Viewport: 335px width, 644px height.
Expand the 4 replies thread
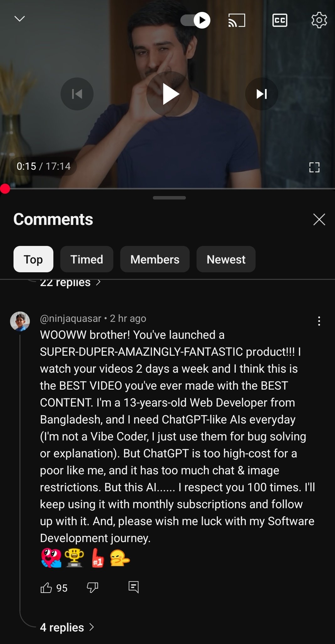67,627
